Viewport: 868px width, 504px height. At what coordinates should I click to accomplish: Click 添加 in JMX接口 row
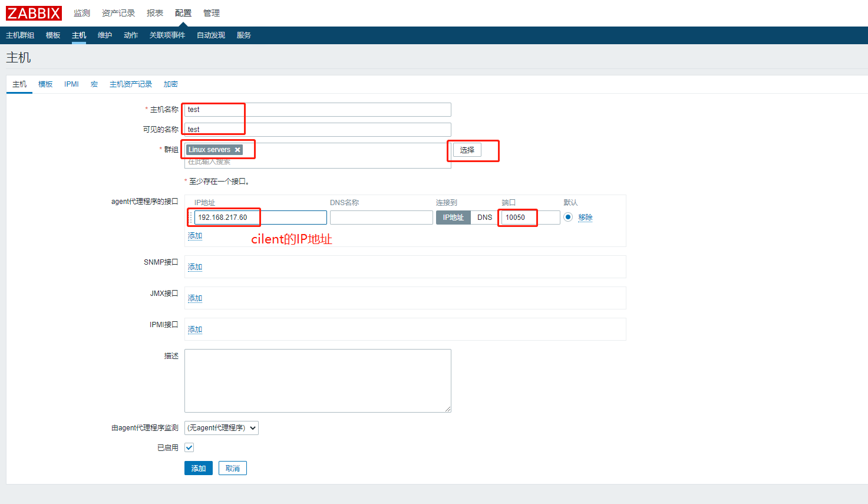pos(195,298)
